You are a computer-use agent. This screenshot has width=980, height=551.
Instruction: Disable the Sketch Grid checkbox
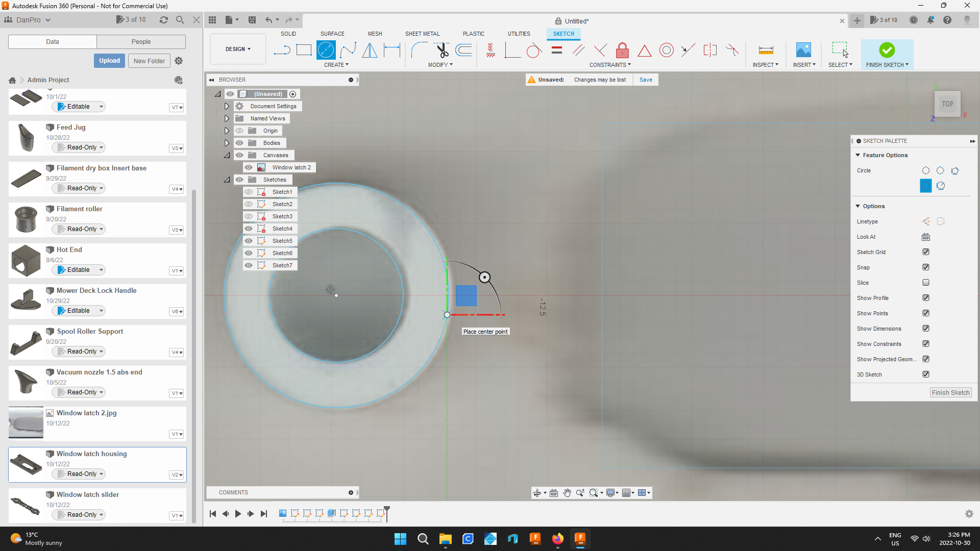pos(926,252)
